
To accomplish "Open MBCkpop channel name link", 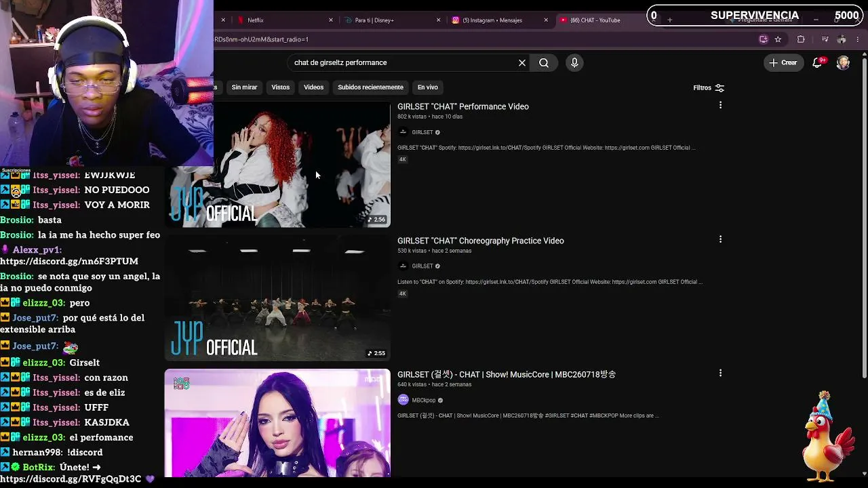I will click(x=424, y=401).
